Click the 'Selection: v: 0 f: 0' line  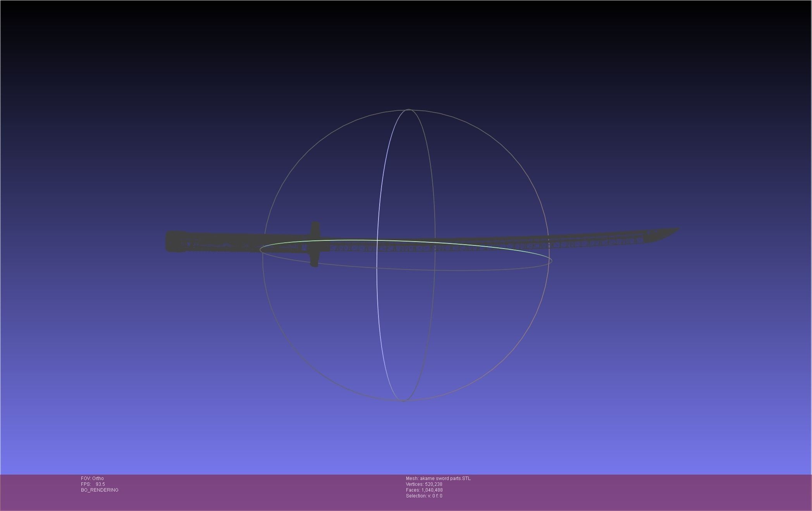coord(424,496)
